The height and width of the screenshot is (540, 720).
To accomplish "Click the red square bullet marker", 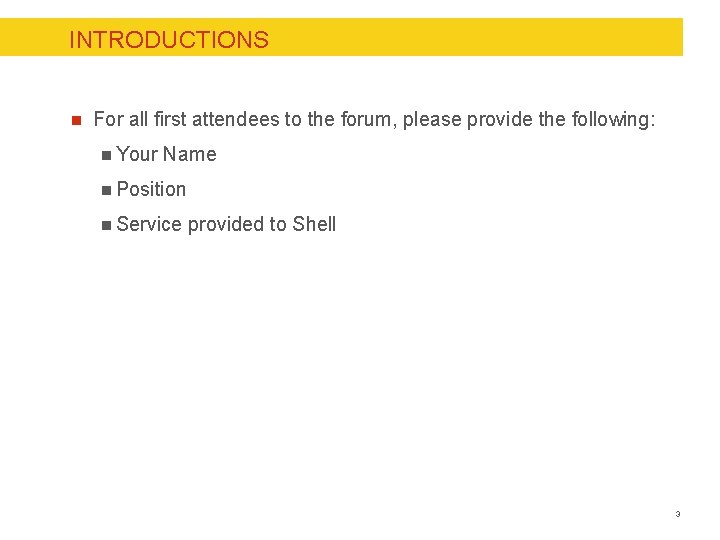I will click(x=77, y=121).
